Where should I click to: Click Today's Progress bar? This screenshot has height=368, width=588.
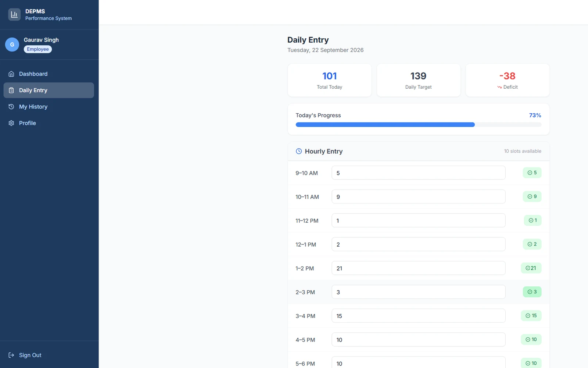coord(418,125)
